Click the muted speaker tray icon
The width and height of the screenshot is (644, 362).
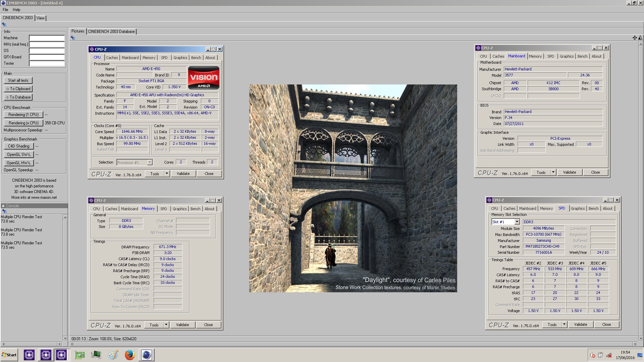[593, 355]
